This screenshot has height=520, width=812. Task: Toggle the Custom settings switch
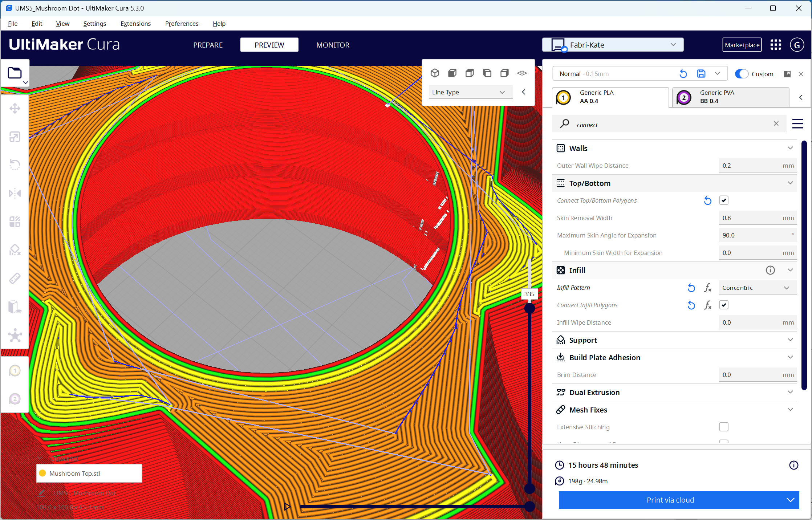click(742, 74)
